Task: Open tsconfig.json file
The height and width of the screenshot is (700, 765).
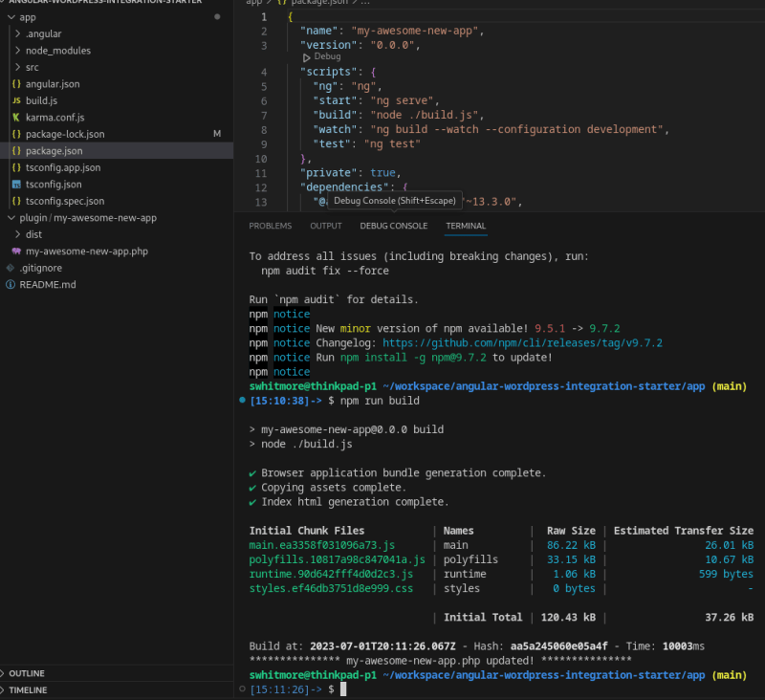Action: tap(54, 185)
